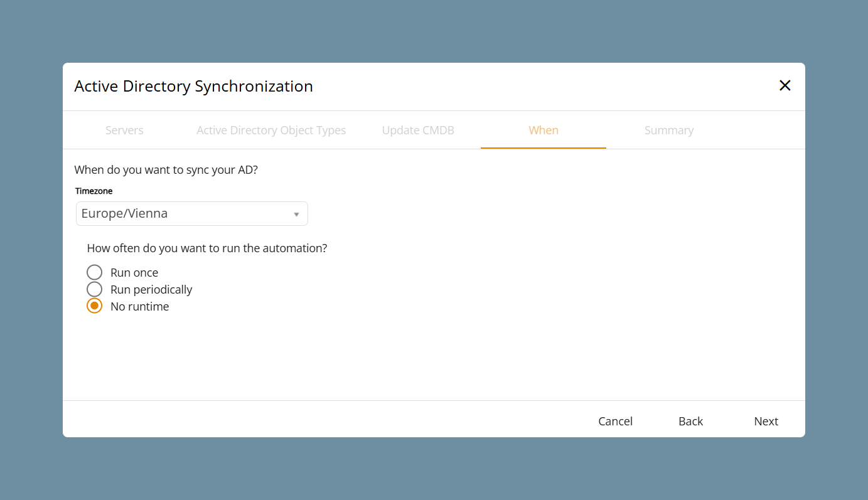Select the Run periodically option
Viewport: 868px width, 500px height.
(x=95, y=289)
